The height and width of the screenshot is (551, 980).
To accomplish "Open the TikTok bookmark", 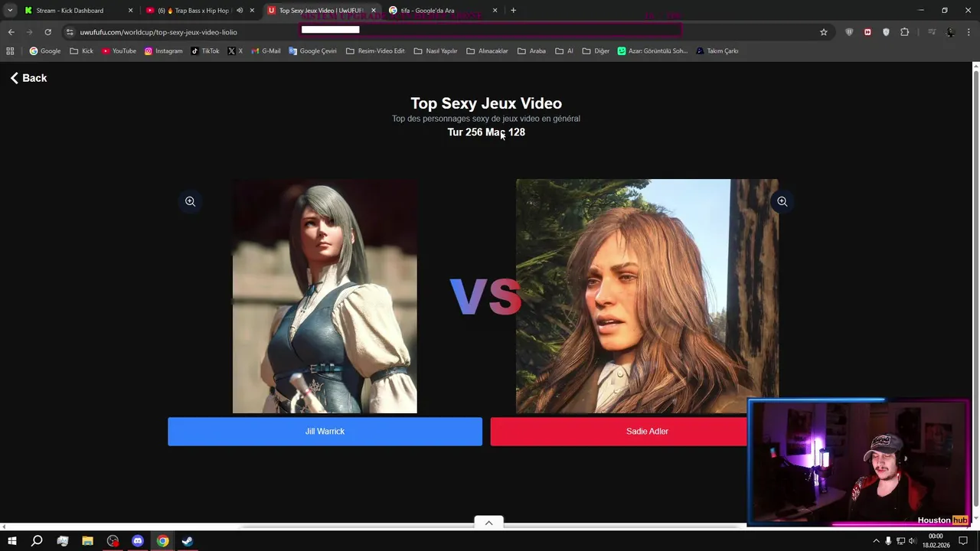I will tap(205, 51).
